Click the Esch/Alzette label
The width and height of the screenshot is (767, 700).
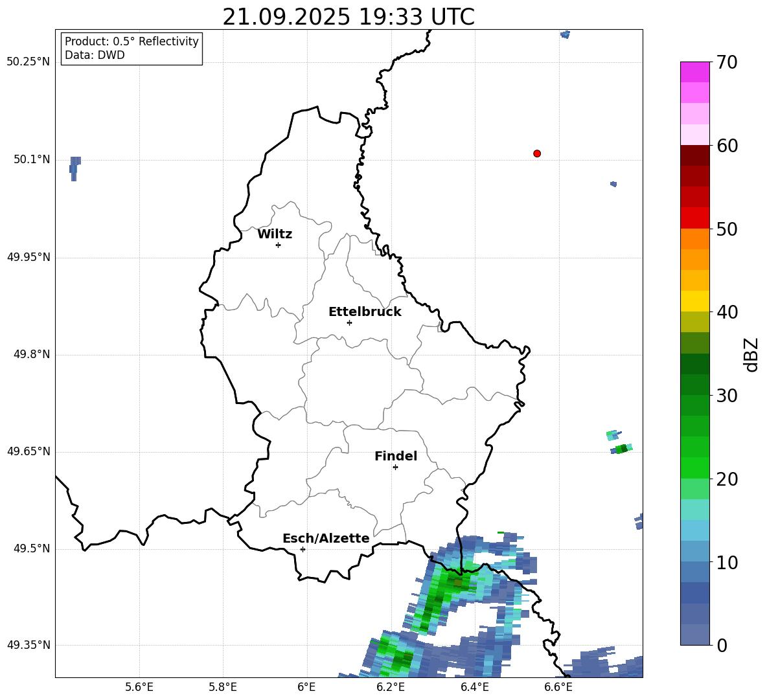point(326,539)
